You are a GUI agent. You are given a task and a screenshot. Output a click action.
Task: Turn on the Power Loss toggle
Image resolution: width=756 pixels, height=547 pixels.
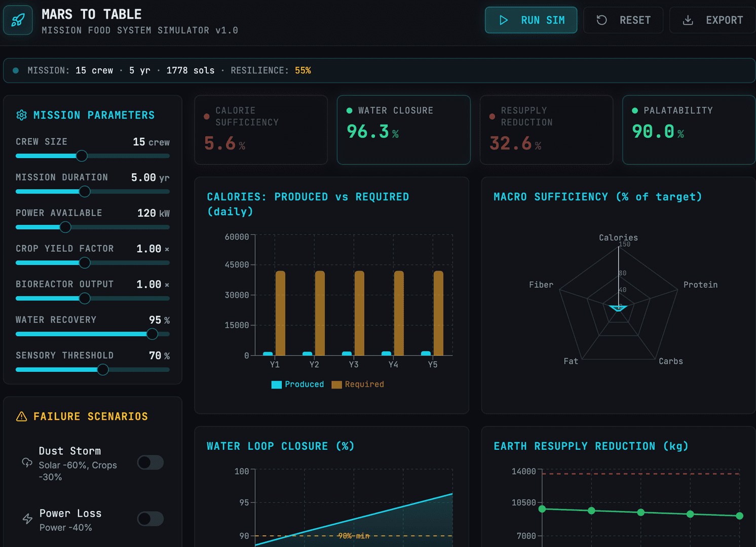(x=150, y=519)
